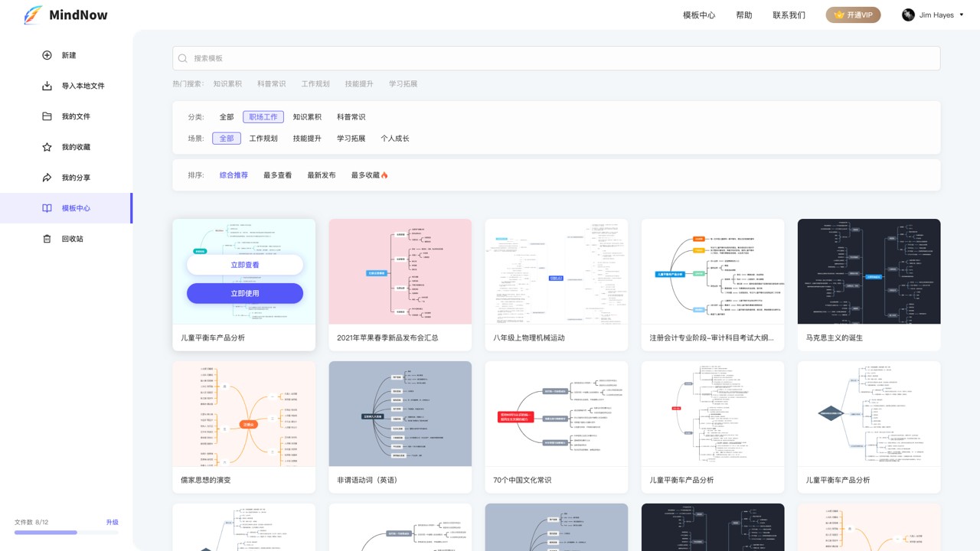Click the flame icon beside 最多收藏
Viewport: 980px width, 551px height.
tap(384, 175)
